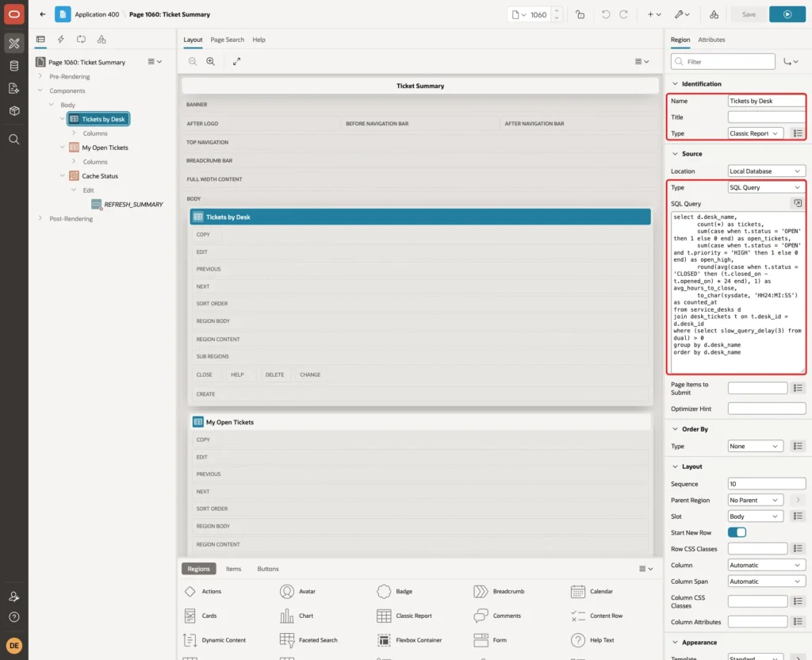The image size is (812, 660).
Task: Switch to the Attributes tab
Action: [x=711, y=40]
